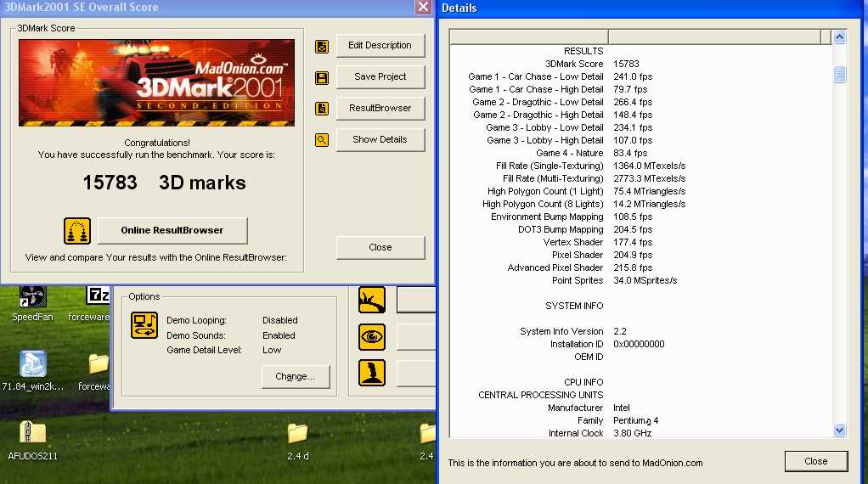Open SpeedFan desktop shortcut
This screenshot has height=484, width=868.
click(x=32, y=303)
